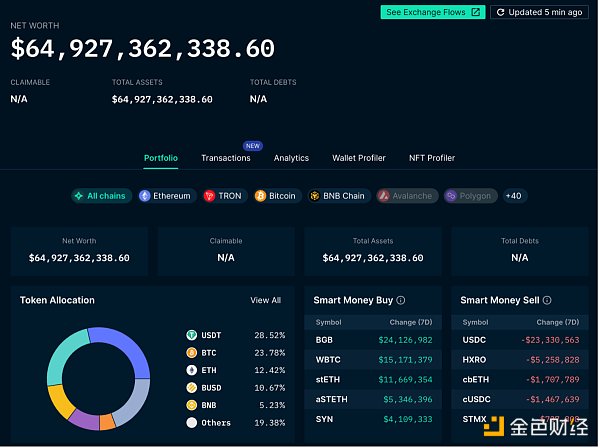Expand the +40 more chains list

pyautogui.click(x=513, y=196)
